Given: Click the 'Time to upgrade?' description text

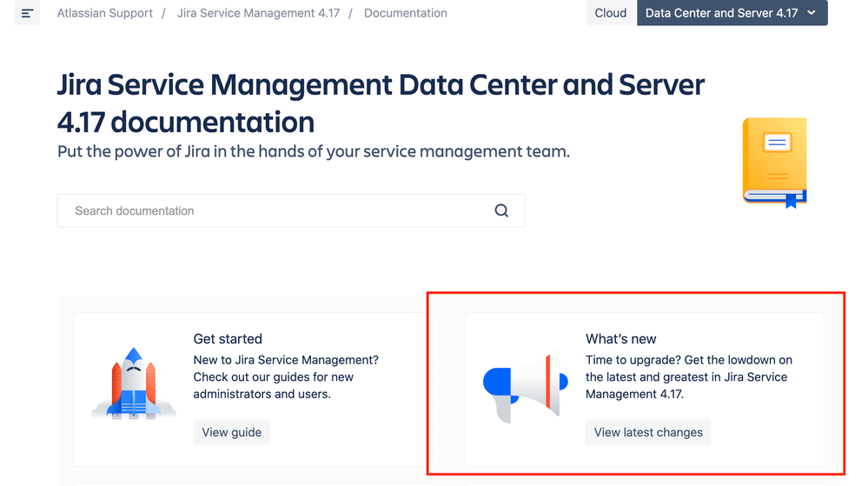Looking at the screenshot, I should (689, 376).
